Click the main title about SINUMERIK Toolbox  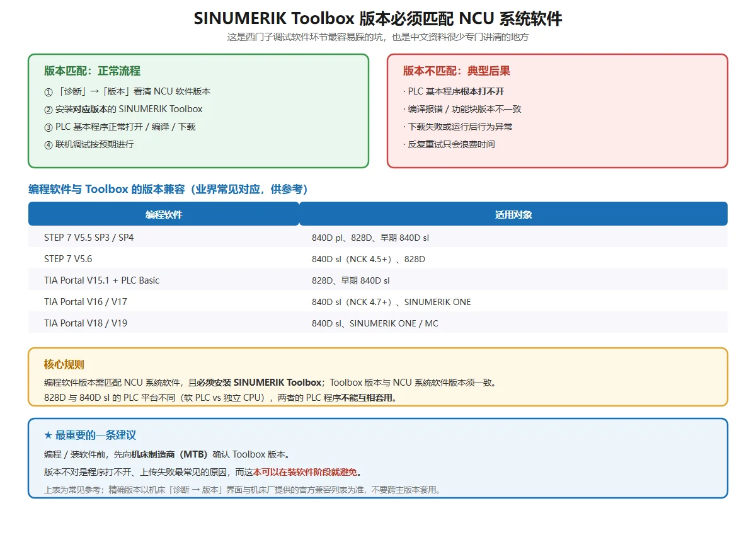pos(378,18)
